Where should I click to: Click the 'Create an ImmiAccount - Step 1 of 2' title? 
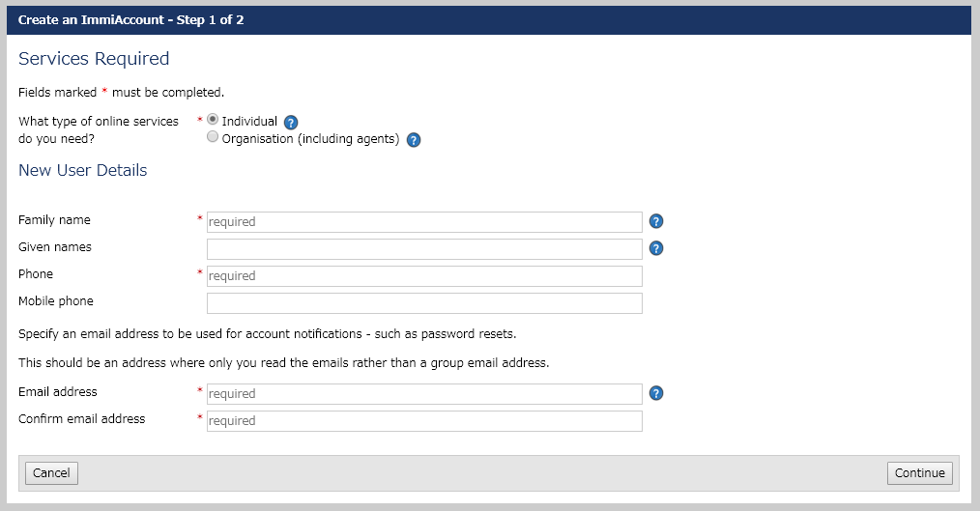(130, 20)
